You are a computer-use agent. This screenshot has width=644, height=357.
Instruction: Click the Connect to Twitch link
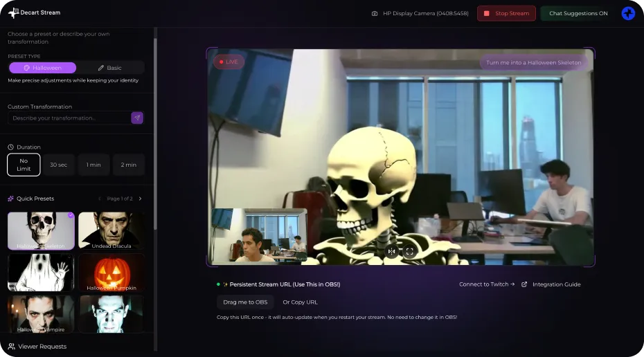click(487, 284)
